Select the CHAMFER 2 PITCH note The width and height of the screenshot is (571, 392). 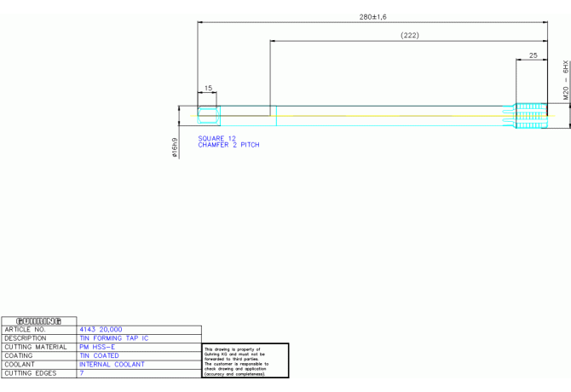click(x=228, y=145)
